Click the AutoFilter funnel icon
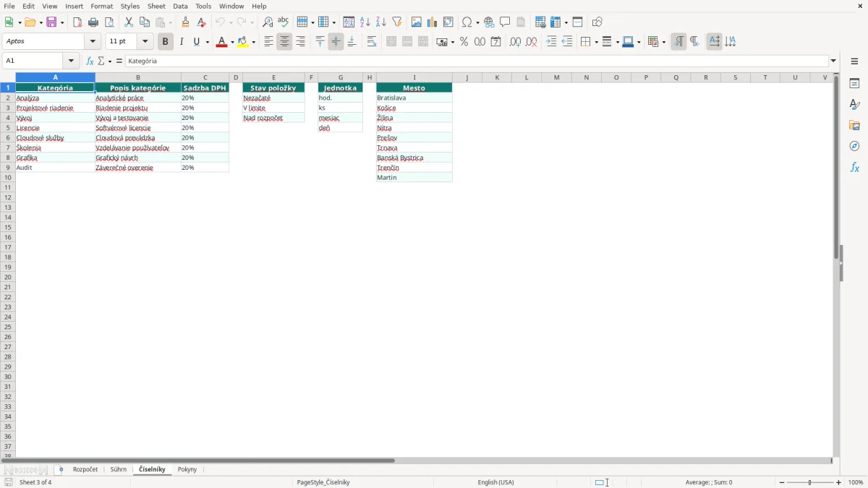The height and width of the screenshot is (488, 868). (397, 22)
